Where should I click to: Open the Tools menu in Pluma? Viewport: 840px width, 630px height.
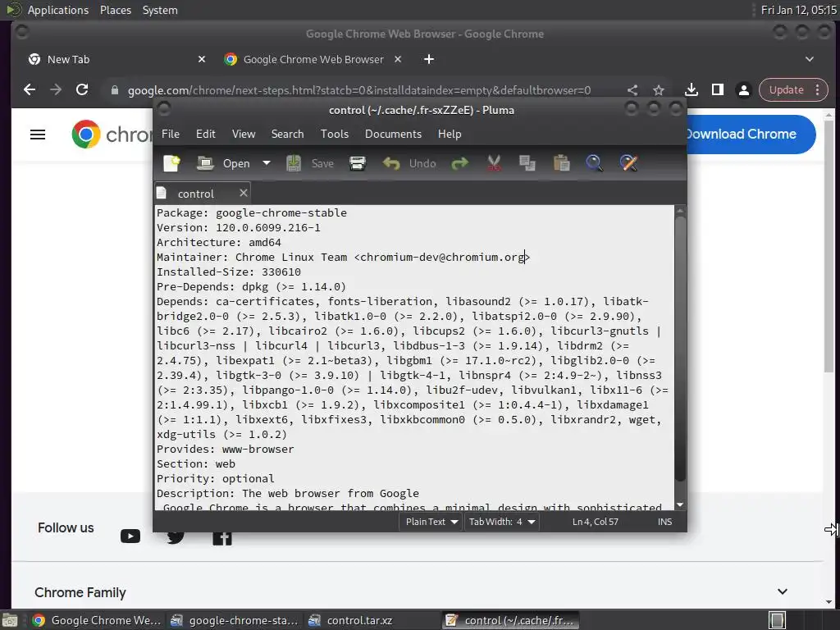tap(335, 134)
